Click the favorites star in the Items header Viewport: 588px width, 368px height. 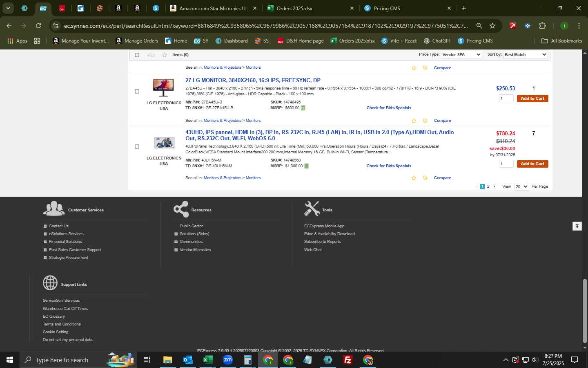click(x=165, y=55)
